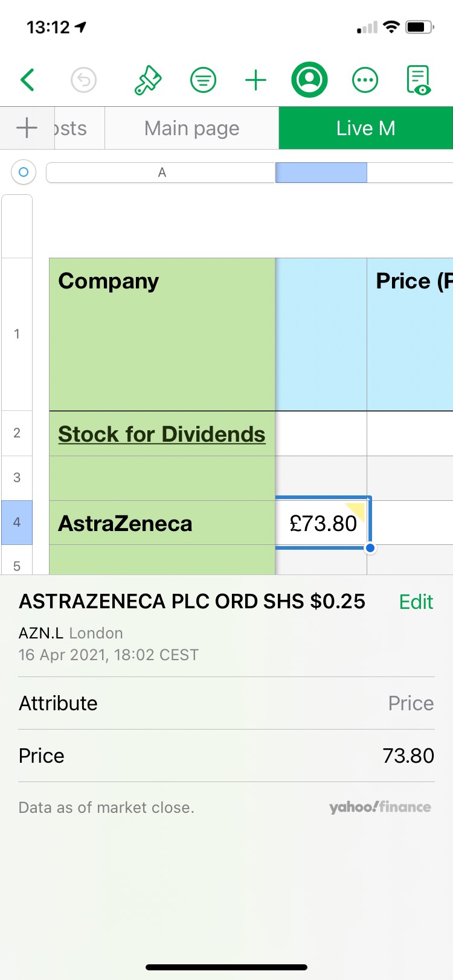Tap the back arrow to leave spreadsheet
Screen dimensions: 453x980
point(28,80)
